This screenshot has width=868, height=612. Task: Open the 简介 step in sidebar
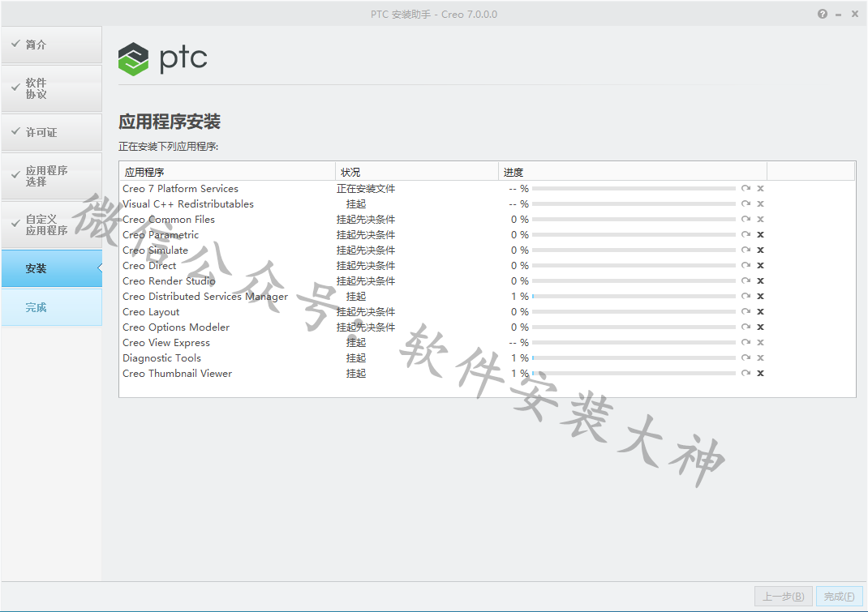pyautogui.click(x=51, y=45)
